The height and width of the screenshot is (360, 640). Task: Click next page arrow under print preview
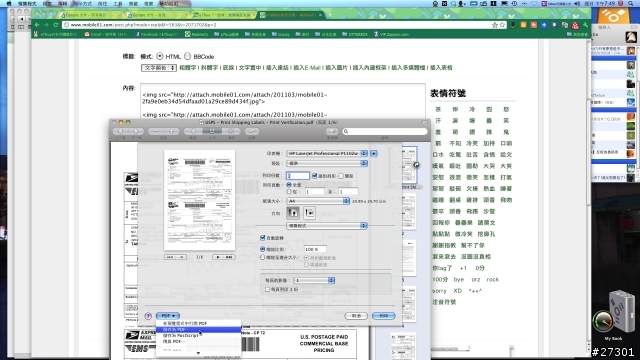tap(218, 257)
